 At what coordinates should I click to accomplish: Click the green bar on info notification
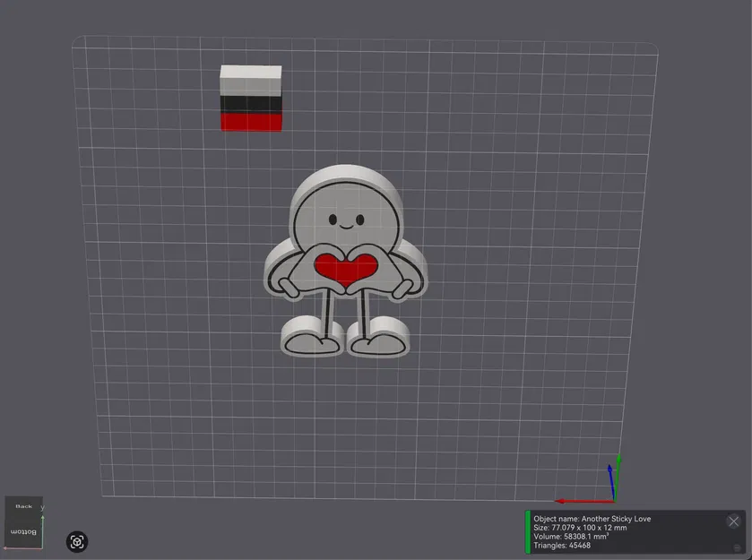[x=528, y=532]
